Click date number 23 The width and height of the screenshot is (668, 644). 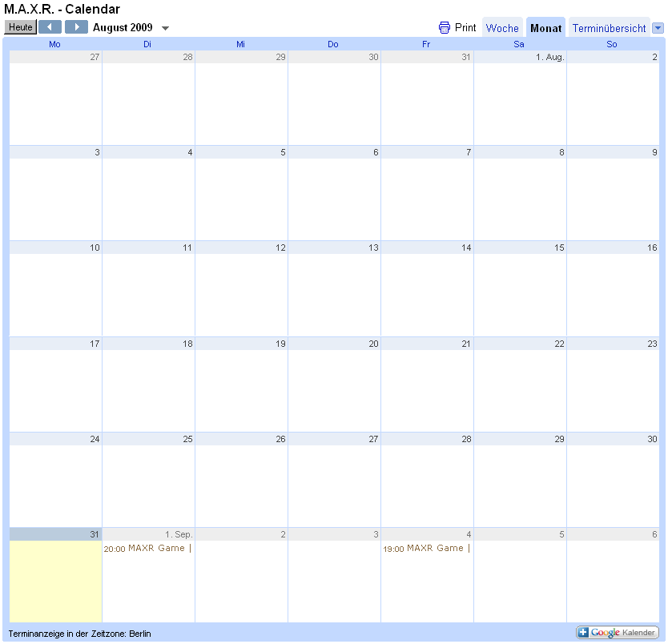652,344
